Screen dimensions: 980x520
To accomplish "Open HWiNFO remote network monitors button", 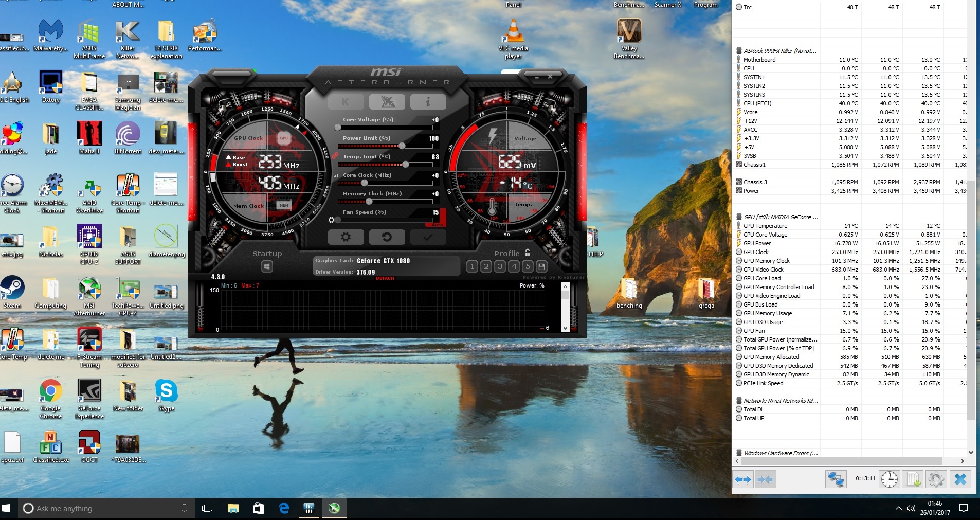I will tap(836, 479).
